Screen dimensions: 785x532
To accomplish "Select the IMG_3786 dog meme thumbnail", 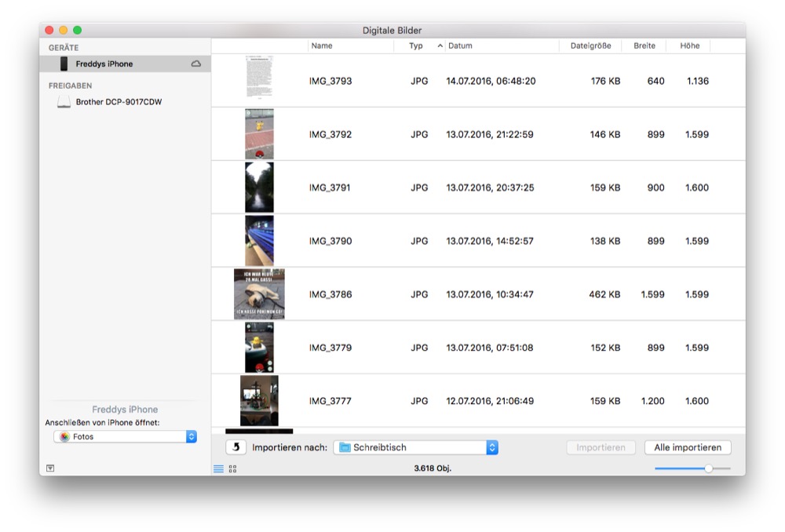I will [x=259, y=294].
